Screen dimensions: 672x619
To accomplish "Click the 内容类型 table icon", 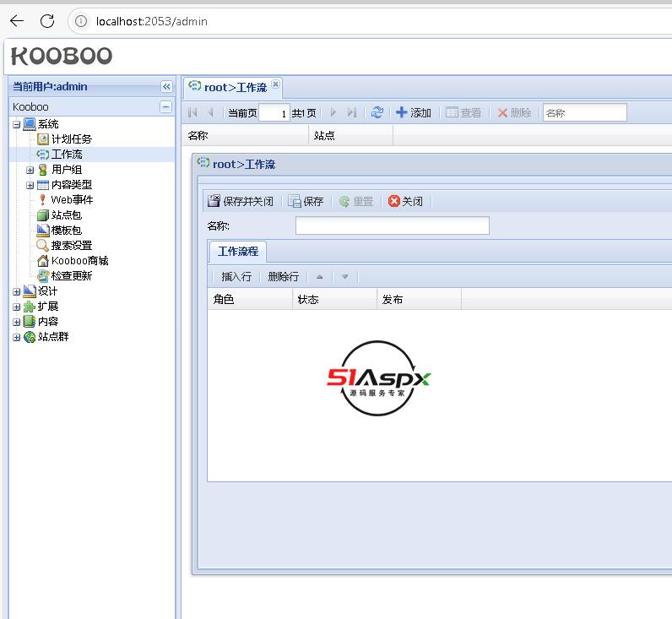I will [x=43, y=185].
